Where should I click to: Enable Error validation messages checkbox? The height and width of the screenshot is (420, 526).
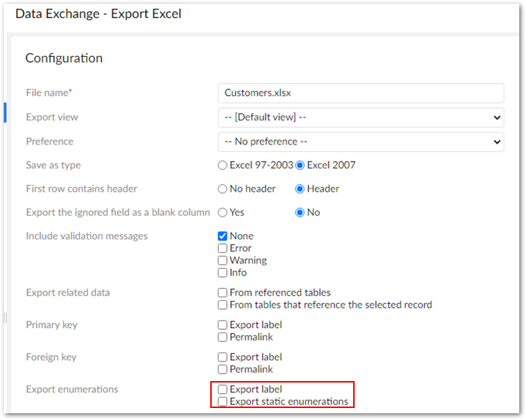point(223,249)
